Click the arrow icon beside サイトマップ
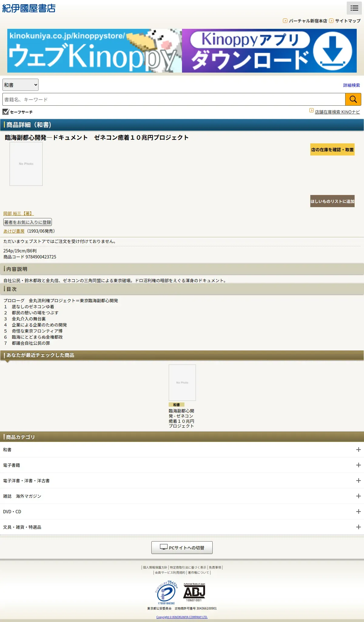This screenshot has height=622, width=364. coord(331,21)
